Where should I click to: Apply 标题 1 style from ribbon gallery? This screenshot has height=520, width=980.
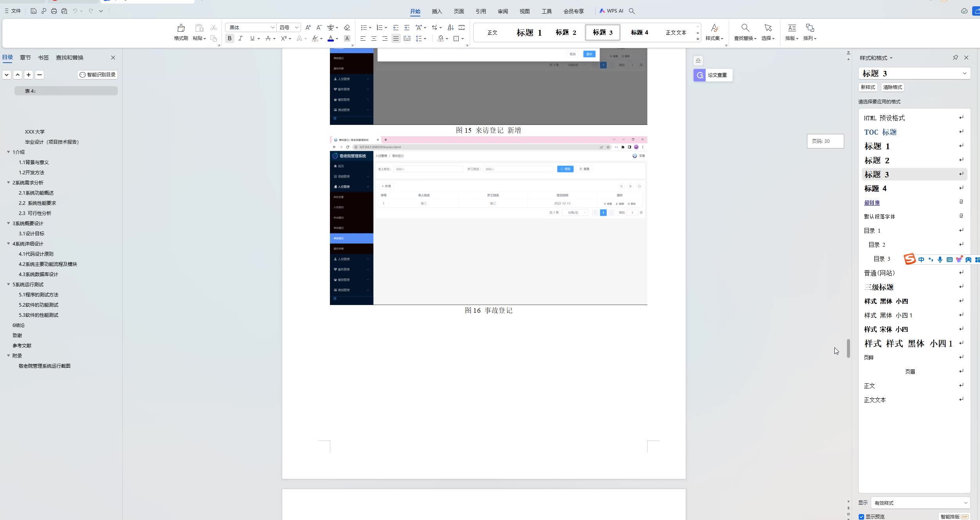[529, 32]
